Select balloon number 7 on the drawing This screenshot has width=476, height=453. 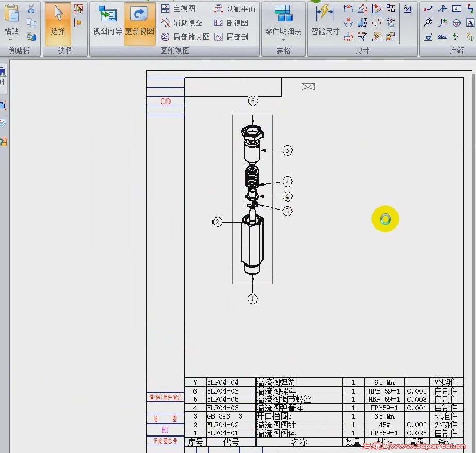click(x=287, y=182)
